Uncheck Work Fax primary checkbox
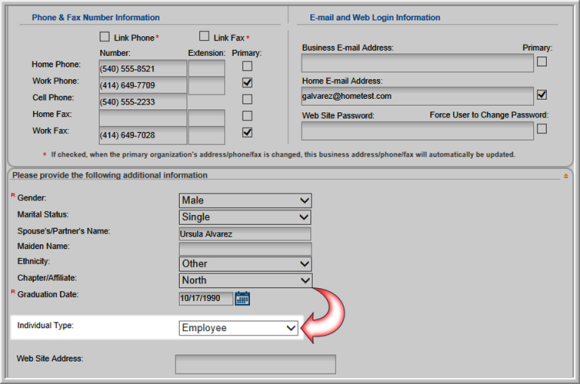Image resolution: width=580 pixels, height=384 pixels. (247, 132)
